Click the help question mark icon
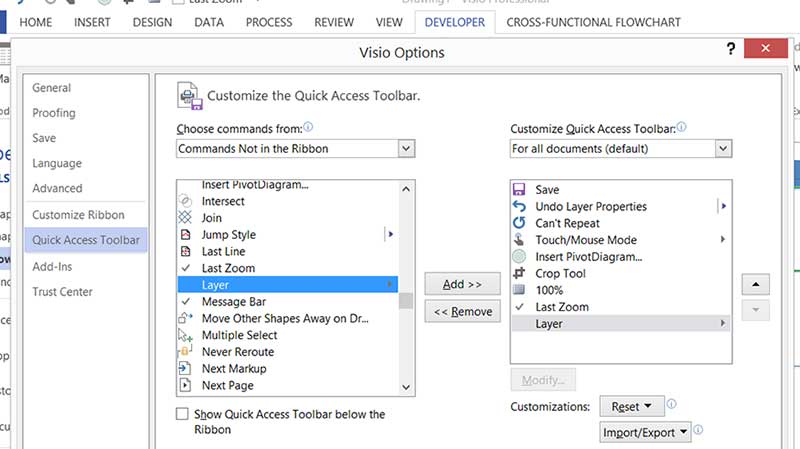This screenshot has width=800, height=449. 731,48
